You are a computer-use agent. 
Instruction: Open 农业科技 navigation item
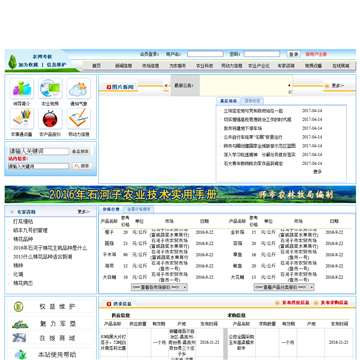204,66
